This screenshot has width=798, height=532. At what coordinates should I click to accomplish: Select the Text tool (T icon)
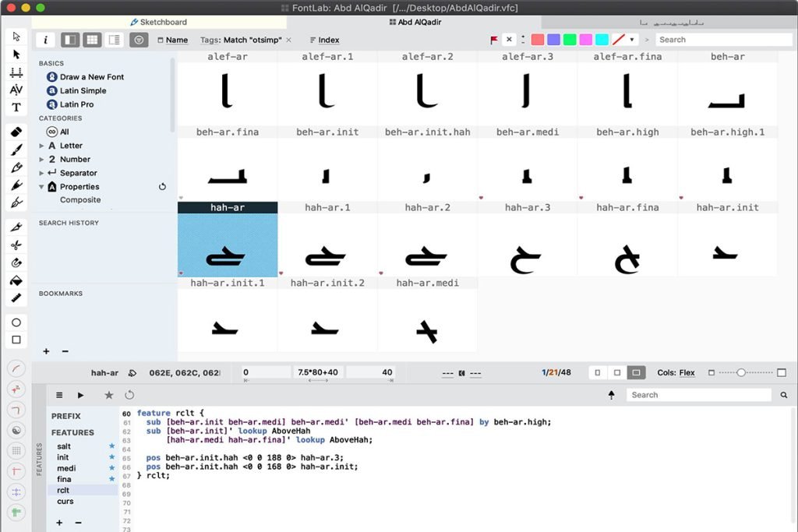[x=16, y=107]
